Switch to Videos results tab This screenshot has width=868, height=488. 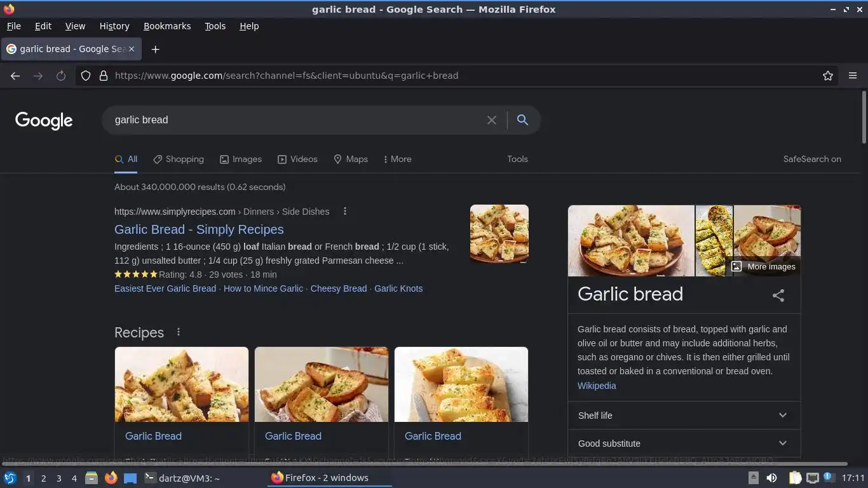point(297,159)
